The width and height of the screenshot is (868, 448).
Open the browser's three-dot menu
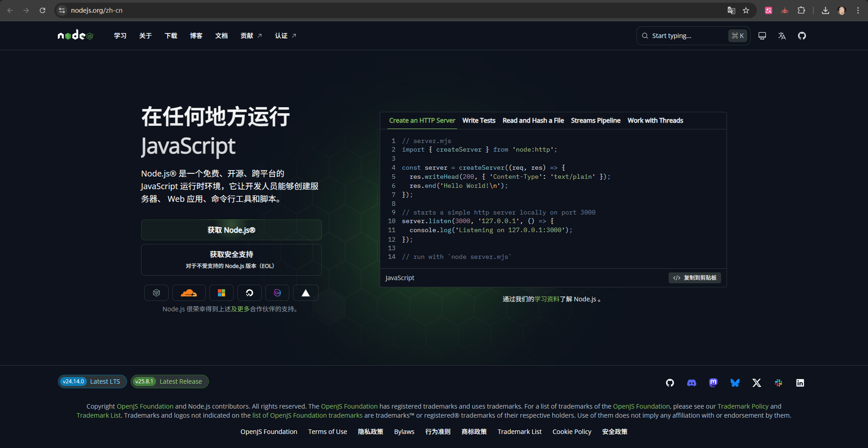coord(858,10)
